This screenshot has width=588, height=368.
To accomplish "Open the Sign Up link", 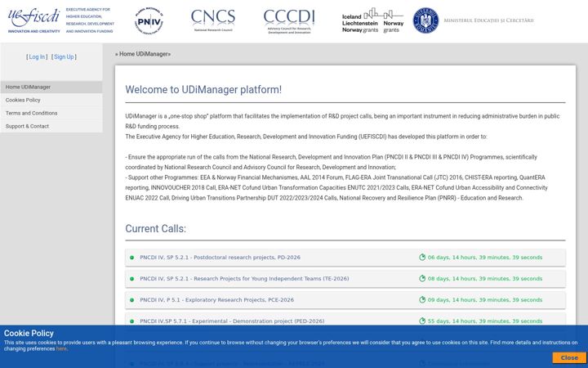I will (64, 56).
